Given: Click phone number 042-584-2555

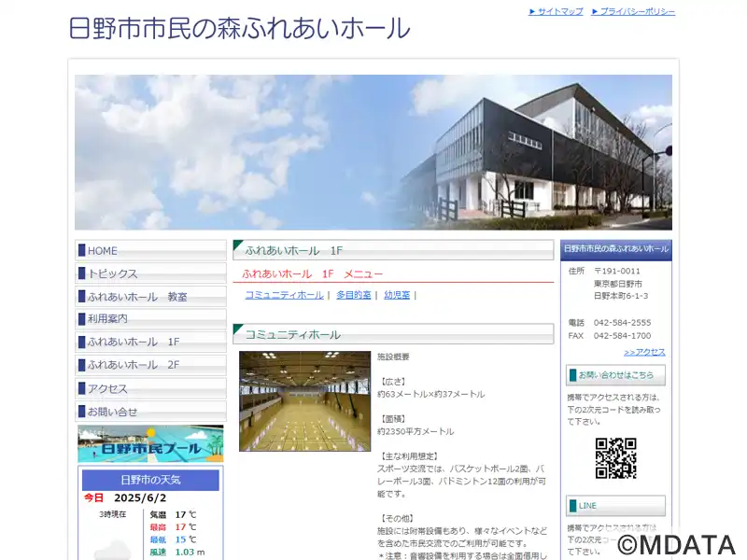Looking at the screenshot, I should pos(622,323).
